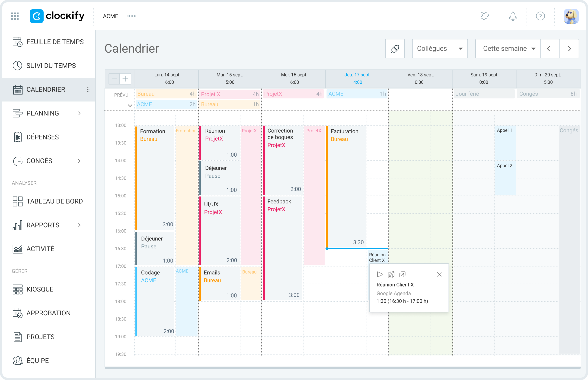Open the Cette semaine date selector

[x=507, y=48]
